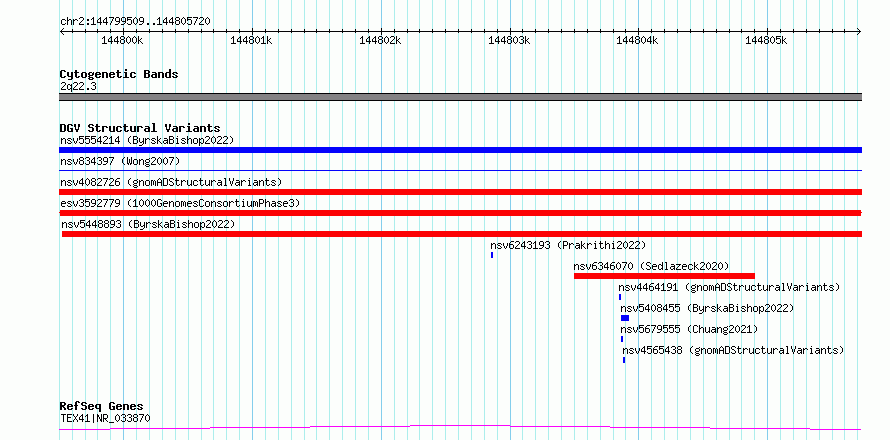Click the Cytogenetic Bands track title
This screenshot has height=440, width=890.
[x=119, y=74]
